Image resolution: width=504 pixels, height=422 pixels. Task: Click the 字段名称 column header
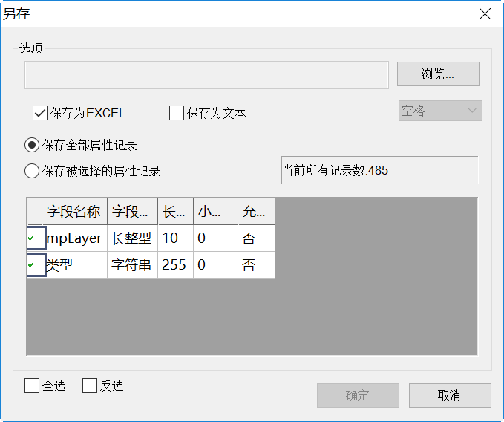(74, 212)
